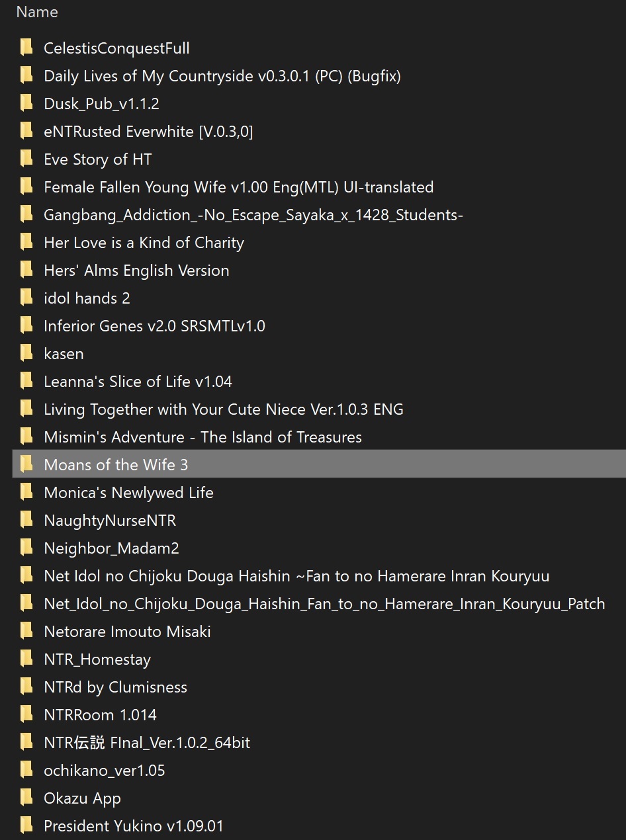Click folder icon of Moans of the Wife 3

(x=26, y=464)
